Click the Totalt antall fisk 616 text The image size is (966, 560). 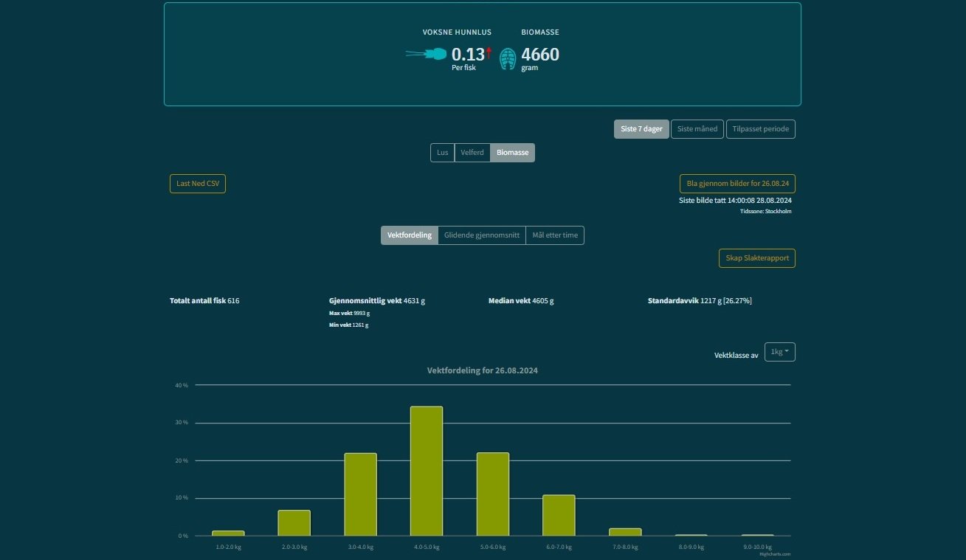click(204, 301)
